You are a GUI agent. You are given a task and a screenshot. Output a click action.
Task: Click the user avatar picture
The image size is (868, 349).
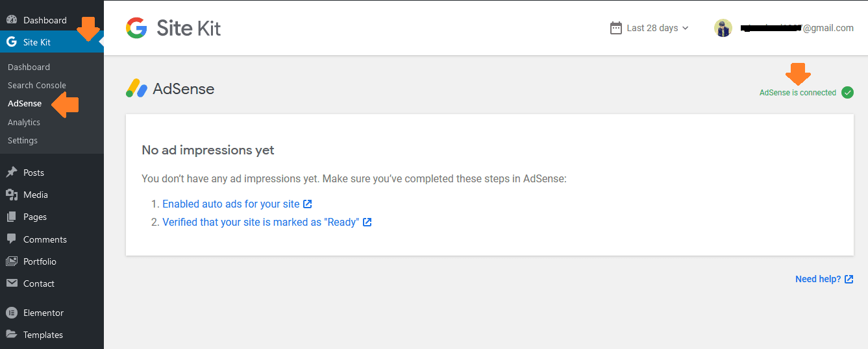[x=723, y=28]
